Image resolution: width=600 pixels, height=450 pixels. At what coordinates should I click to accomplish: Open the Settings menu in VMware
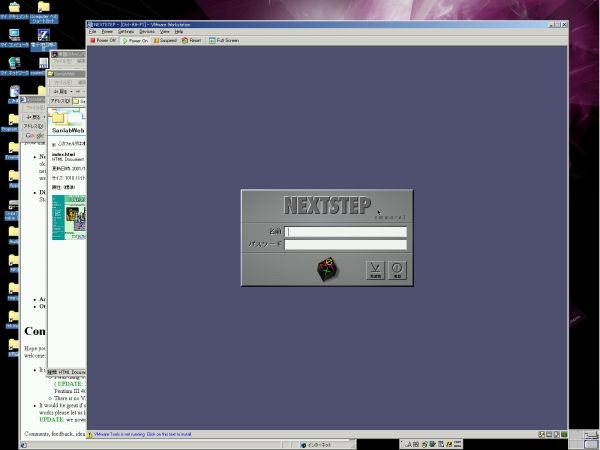126,32
